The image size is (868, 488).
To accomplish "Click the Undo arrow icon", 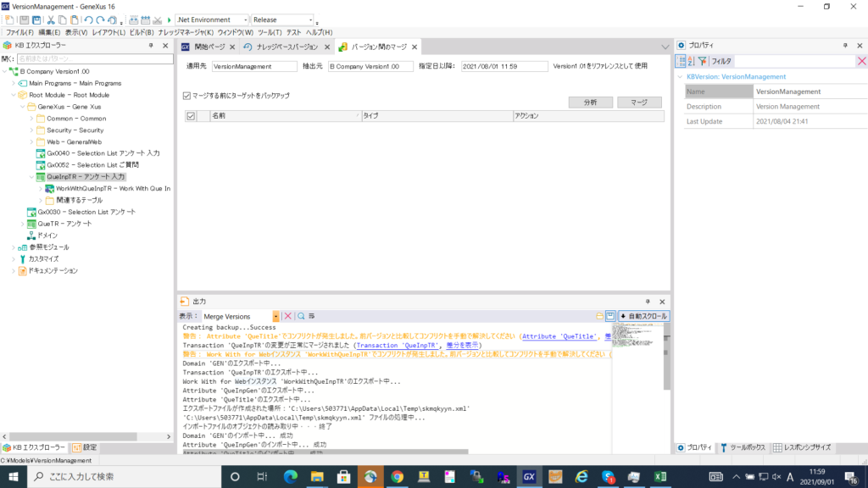I will [88, 20].
